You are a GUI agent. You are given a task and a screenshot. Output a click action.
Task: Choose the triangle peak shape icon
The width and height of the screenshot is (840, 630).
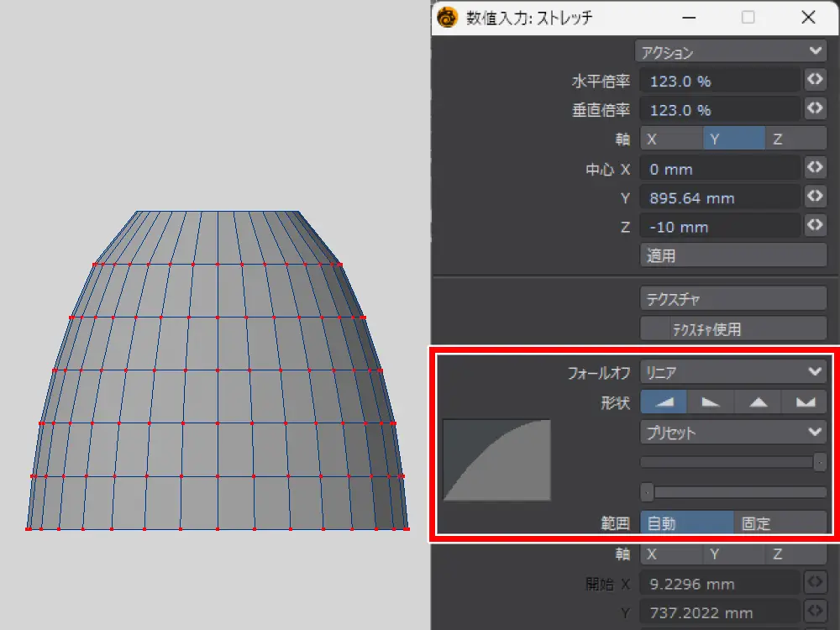click(758, 402)
